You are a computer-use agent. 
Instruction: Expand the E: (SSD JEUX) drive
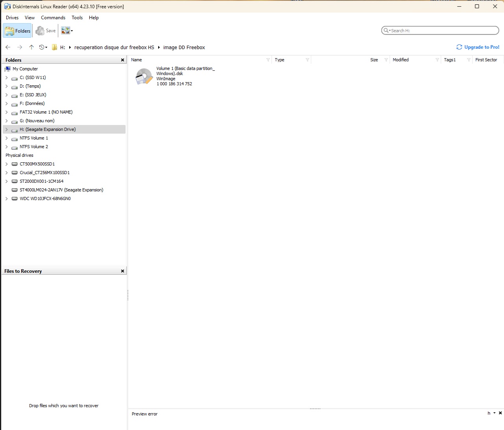point(6,95)
